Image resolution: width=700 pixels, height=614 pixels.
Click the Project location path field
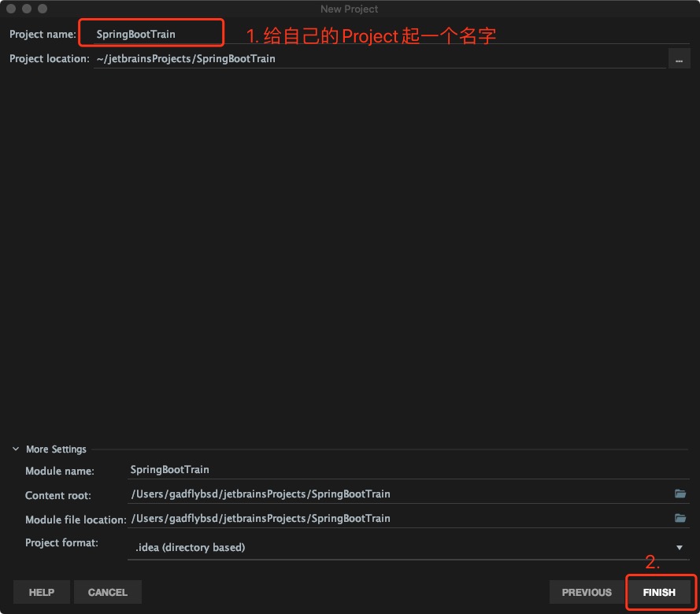[378, 58]
